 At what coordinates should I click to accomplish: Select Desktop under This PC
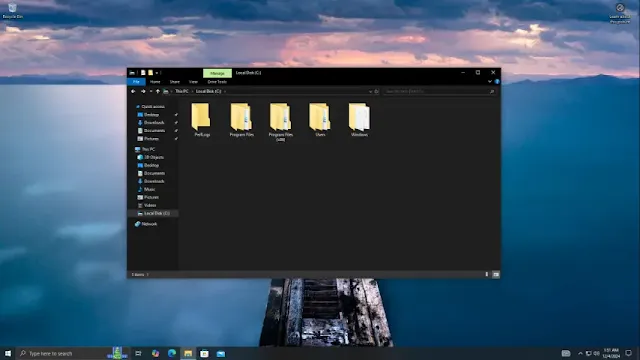(x=151, y=165)
